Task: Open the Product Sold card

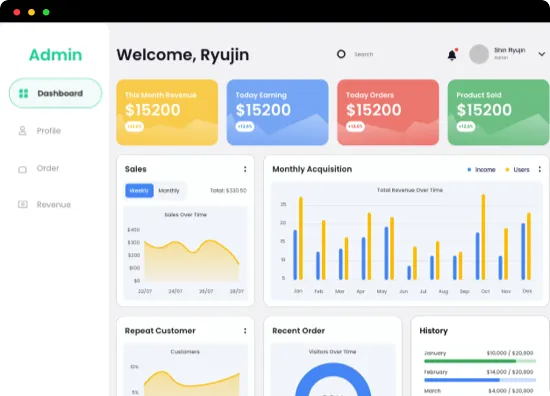Action: click(498, 112)
